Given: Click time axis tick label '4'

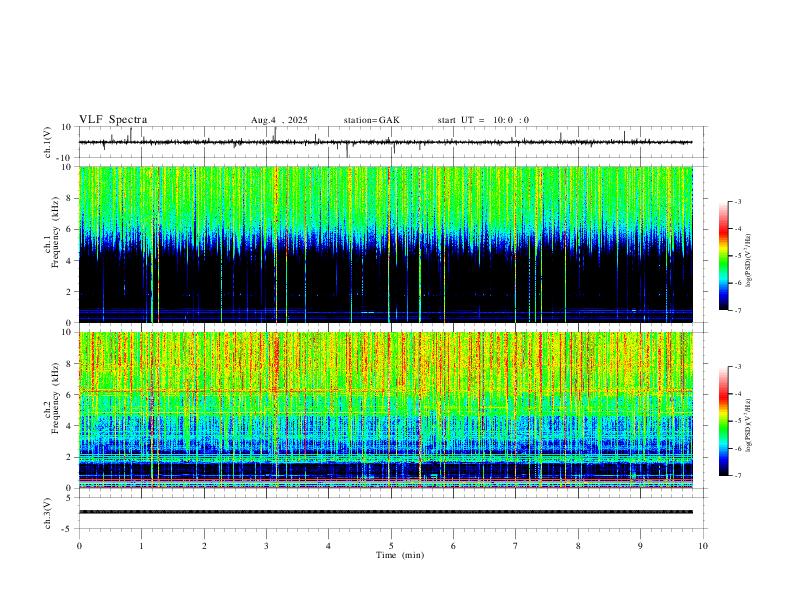Looking at the screenshot, I should [328, 546].
